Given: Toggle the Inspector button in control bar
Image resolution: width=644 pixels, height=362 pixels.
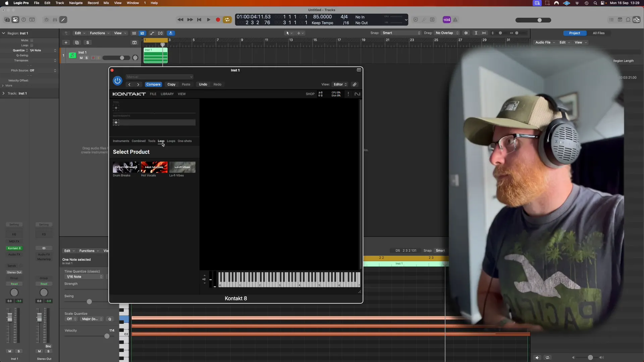Looking at the screenshot, I should 15,20.
